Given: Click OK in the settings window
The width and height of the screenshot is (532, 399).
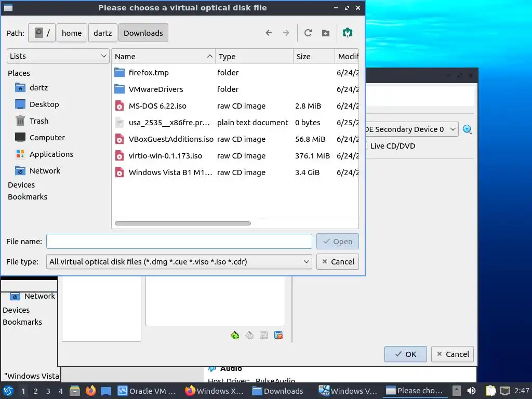Looking at the screenshot, I should 406,354.
